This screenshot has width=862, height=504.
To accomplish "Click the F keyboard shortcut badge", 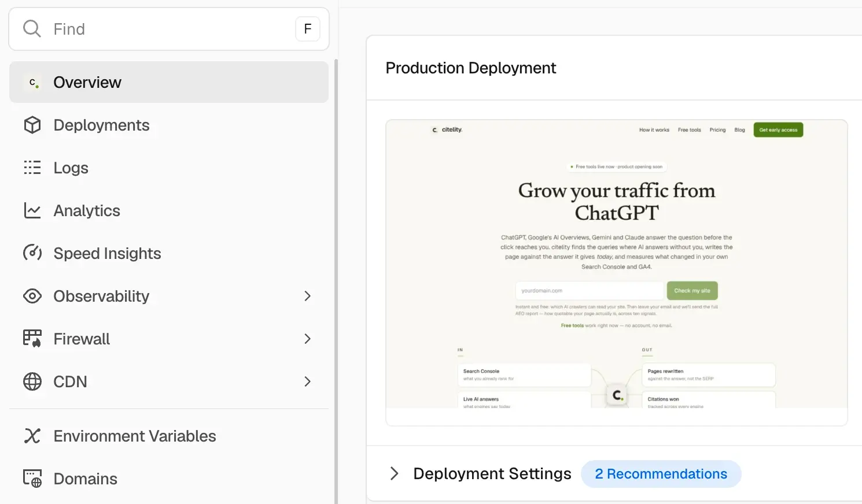I will click(308, 29).
